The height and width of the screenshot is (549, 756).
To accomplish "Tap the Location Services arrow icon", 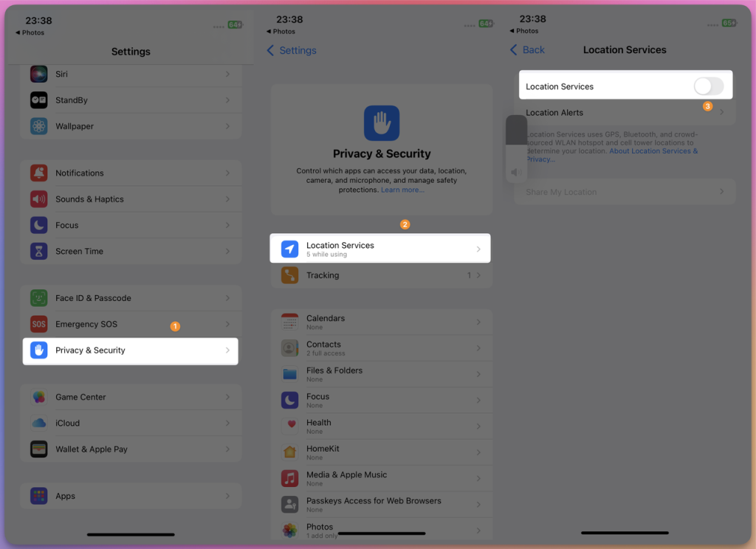I will 289,249.
